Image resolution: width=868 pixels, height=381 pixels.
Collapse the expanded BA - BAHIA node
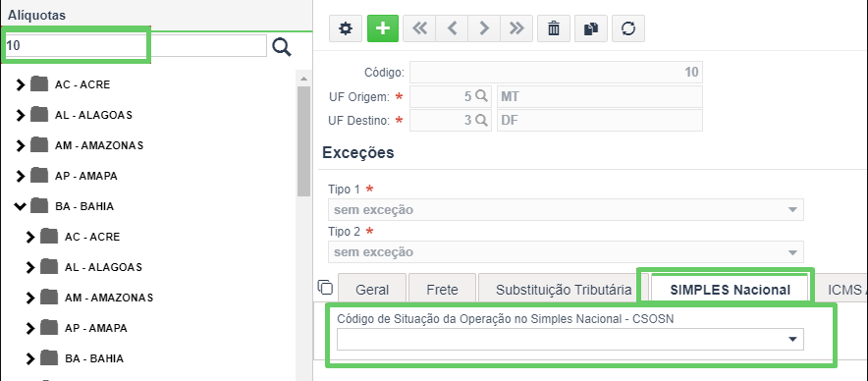[21, 206]
